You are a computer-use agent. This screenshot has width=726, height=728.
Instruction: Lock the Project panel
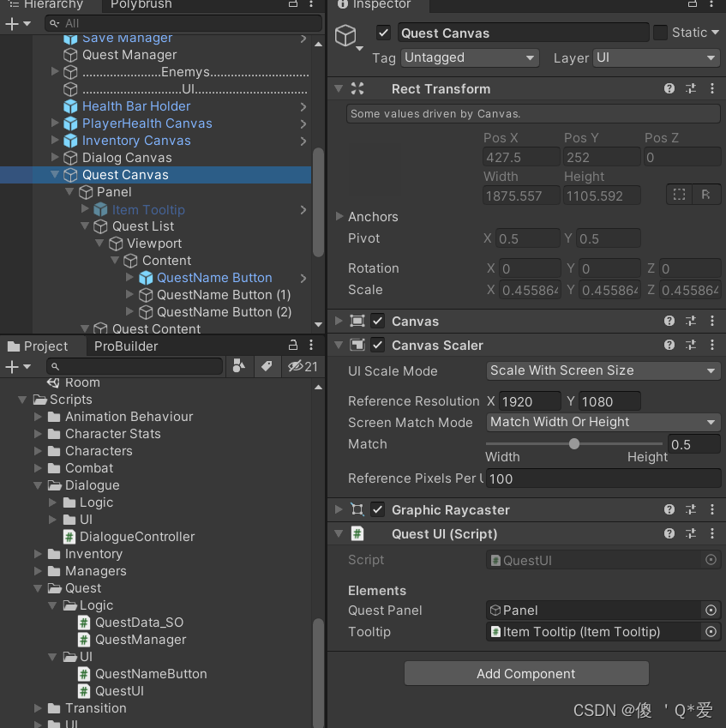(x=293, y=345)
